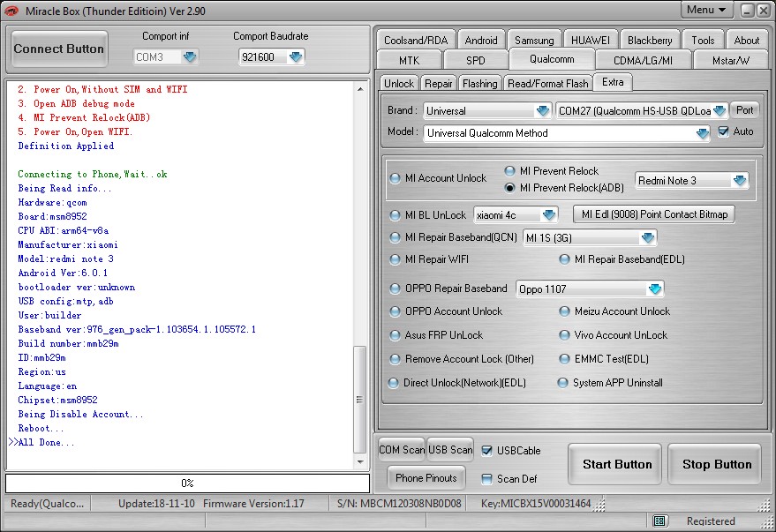Screen dimensions: 776x532
Task: Select Asus FRP UnLock radio button
Action: point(395,335)
